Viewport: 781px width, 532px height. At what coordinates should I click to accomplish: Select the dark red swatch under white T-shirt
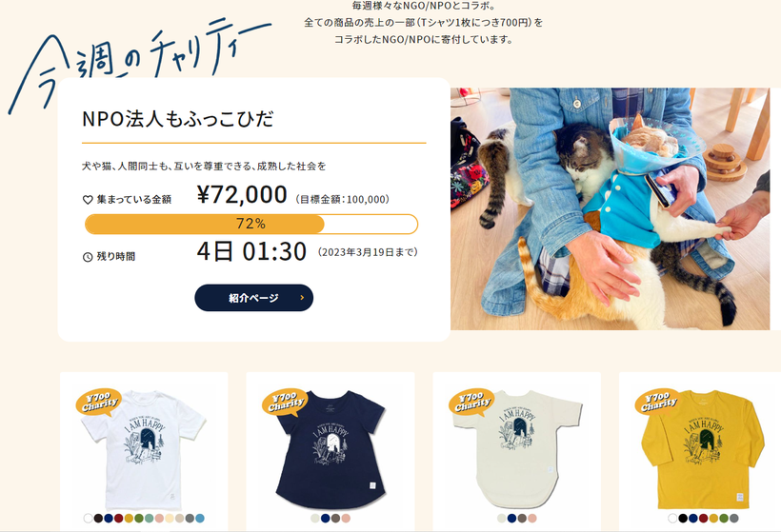(118, 518)
